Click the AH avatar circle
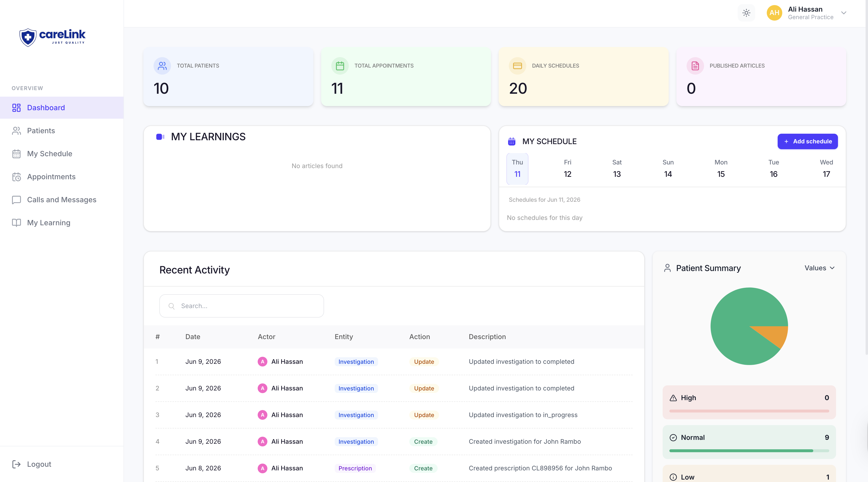 point(774,13)
